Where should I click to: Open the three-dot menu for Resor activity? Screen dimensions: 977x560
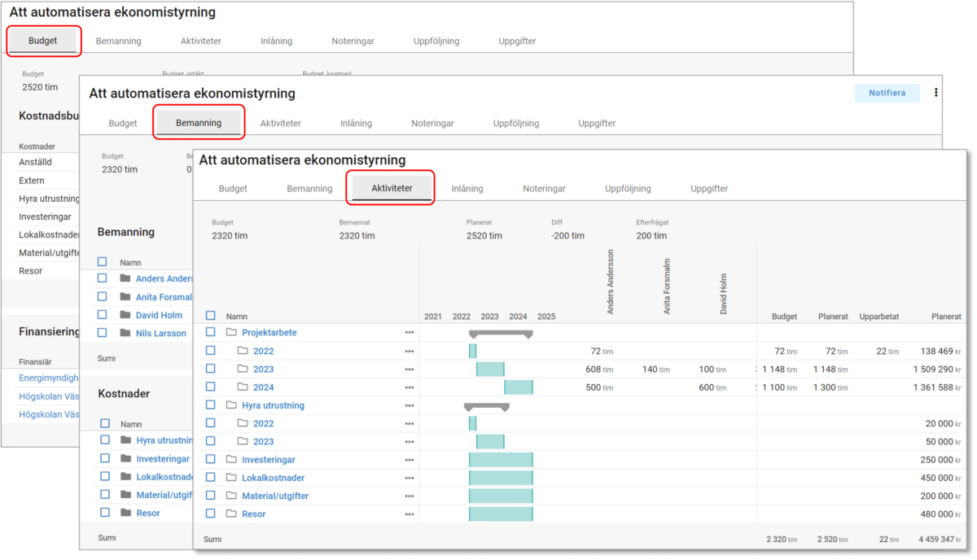410,514
